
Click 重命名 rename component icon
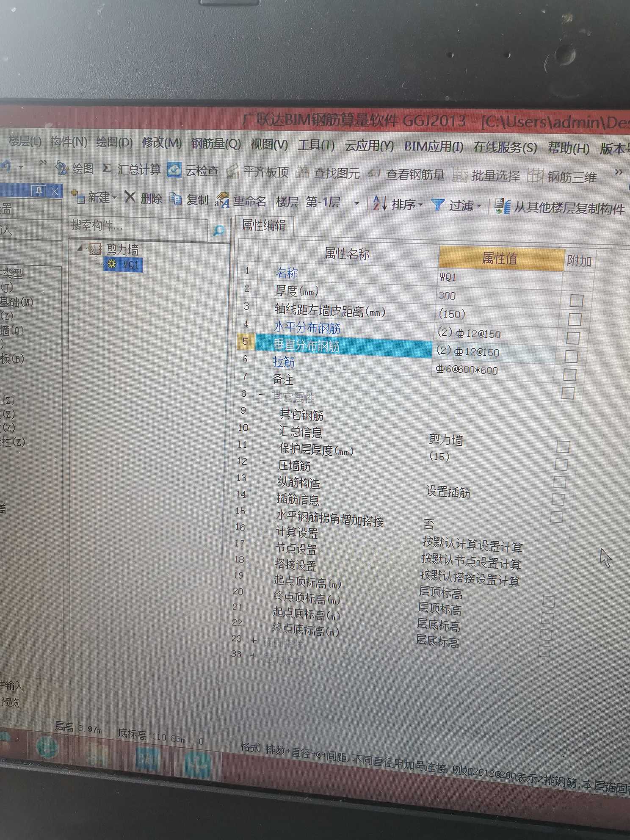(222, 200)
